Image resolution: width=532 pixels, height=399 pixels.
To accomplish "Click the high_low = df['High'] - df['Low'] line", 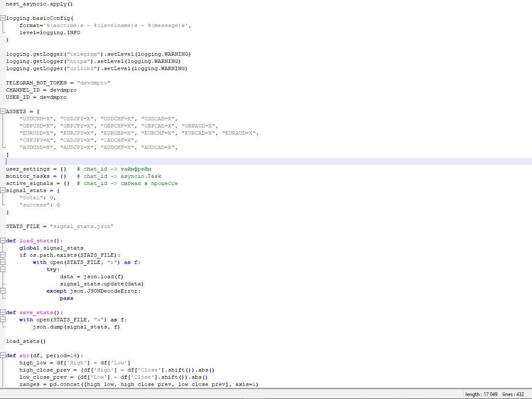I will coord(75,363).
